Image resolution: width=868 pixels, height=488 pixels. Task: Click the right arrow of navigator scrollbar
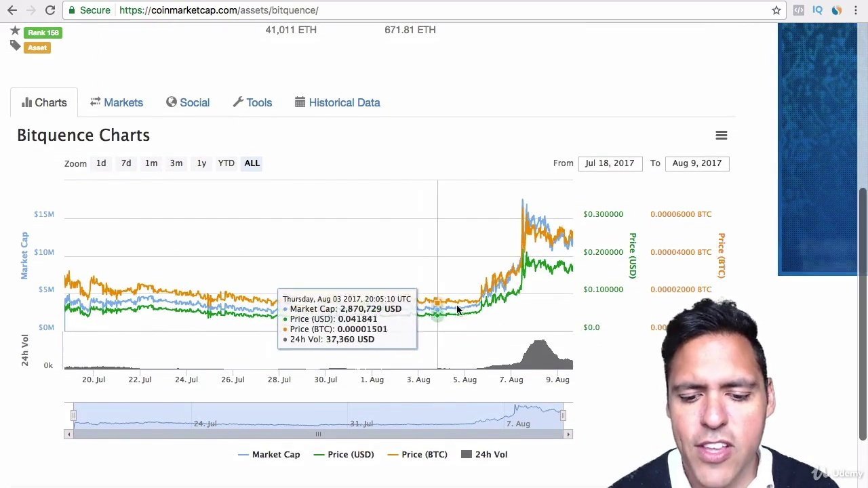[569, 434]
